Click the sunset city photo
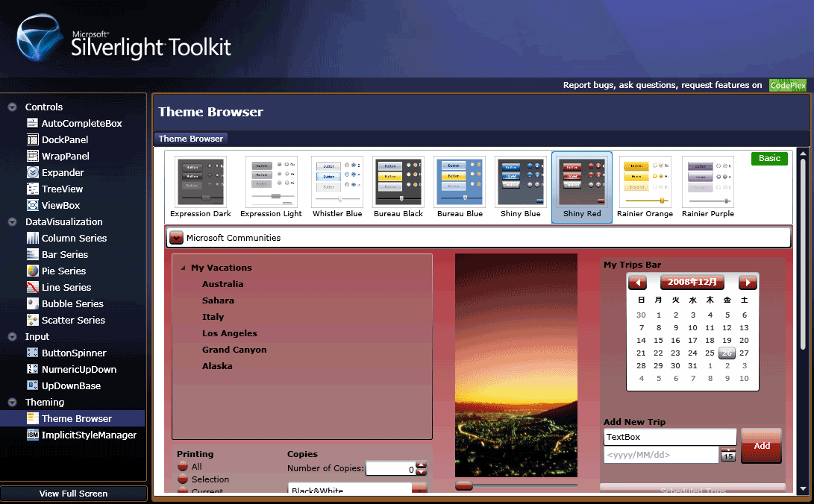Viewport: 814px width, 504px height. (x=516, y=365)
